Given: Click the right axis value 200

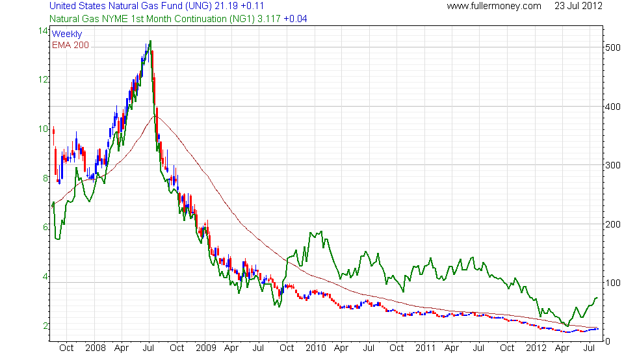Looking at the screenshot, I should [x=613, y=224].
